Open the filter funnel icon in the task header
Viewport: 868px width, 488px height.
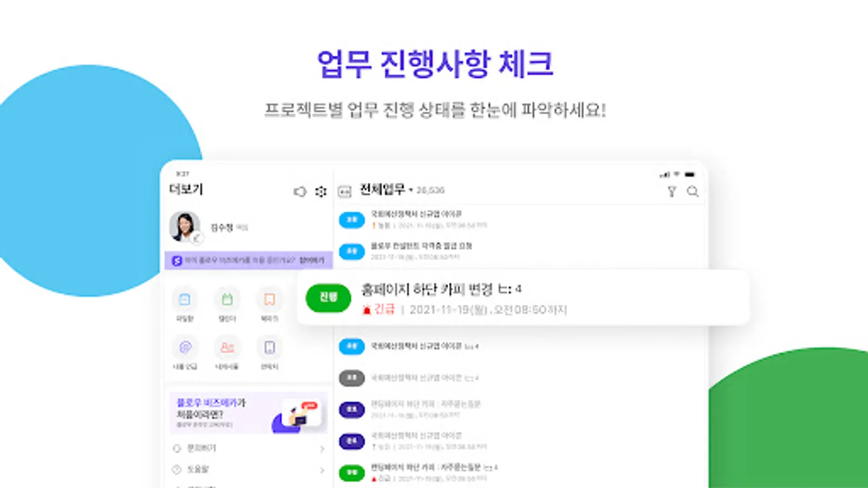pyautogui.click(x=672, y=191)
